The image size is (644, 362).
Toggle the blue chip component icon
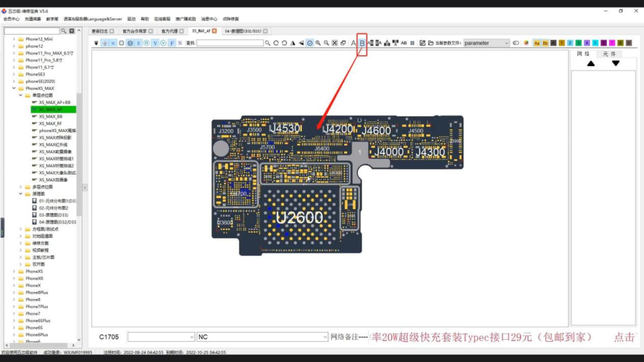click(x=130, y=43)
